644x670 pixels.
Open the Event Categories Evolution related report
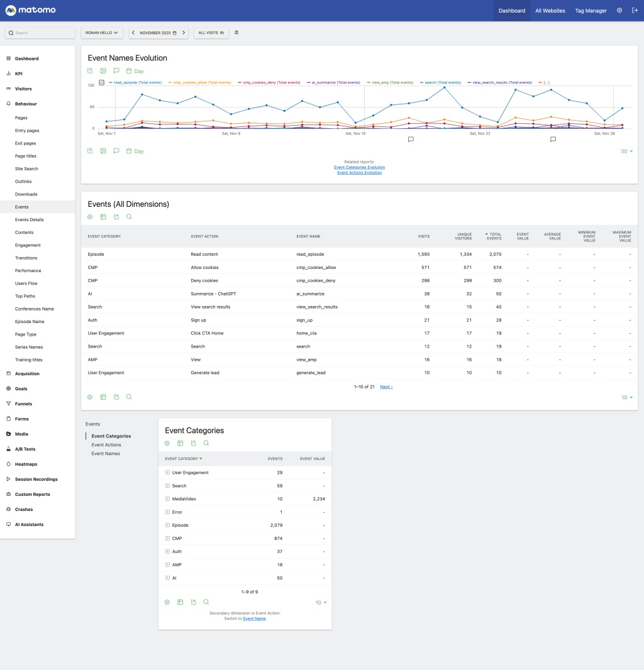tap(359, 167)
